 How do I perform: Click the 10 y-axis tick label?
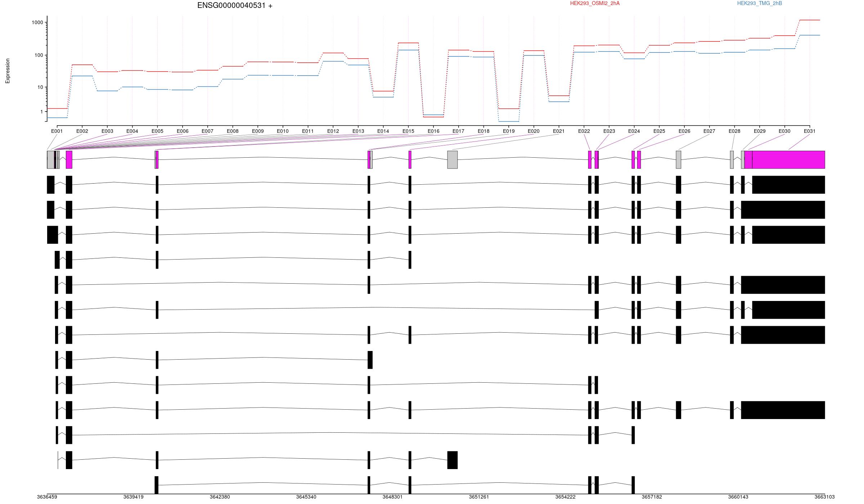(40, 87)
